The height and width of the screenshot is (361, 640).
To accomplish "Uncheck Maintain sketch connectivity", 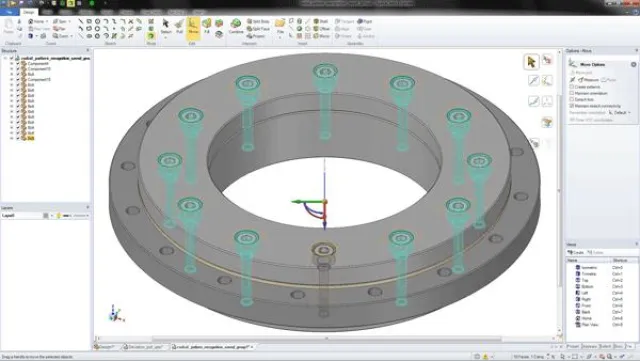I will [572, 106].
